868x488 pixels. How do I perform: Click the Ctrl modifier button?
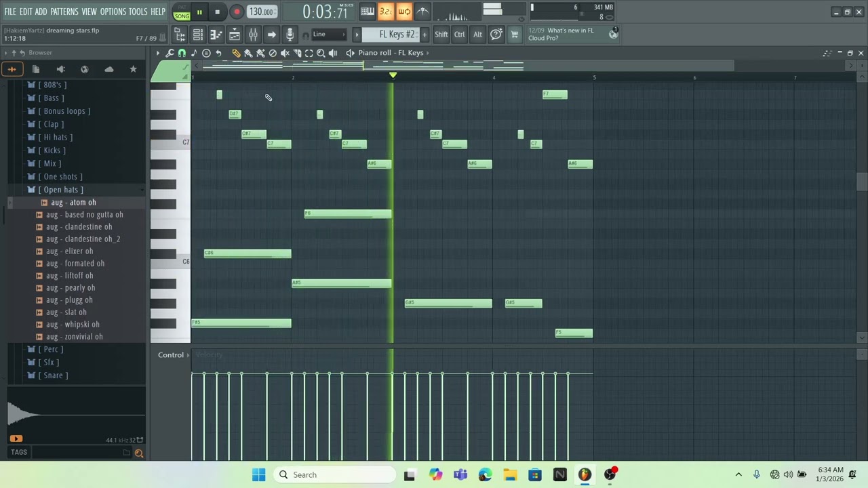click(x=460, y=35)
